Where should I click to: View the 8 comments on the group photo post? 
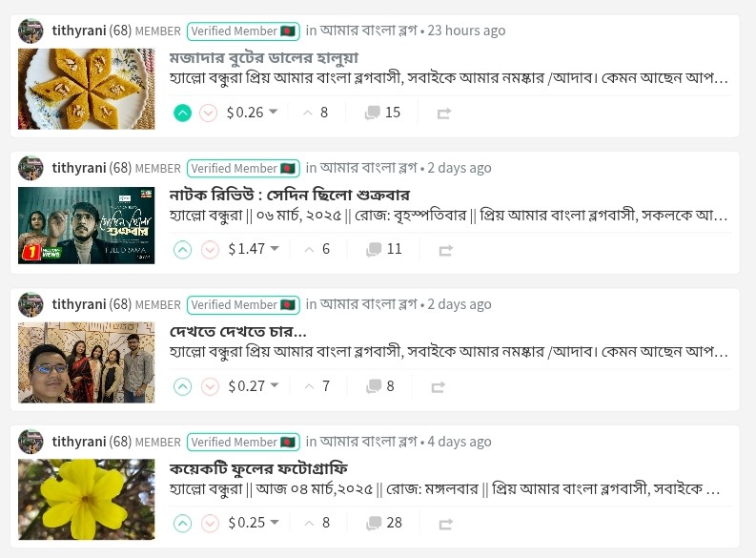[380, 385]
